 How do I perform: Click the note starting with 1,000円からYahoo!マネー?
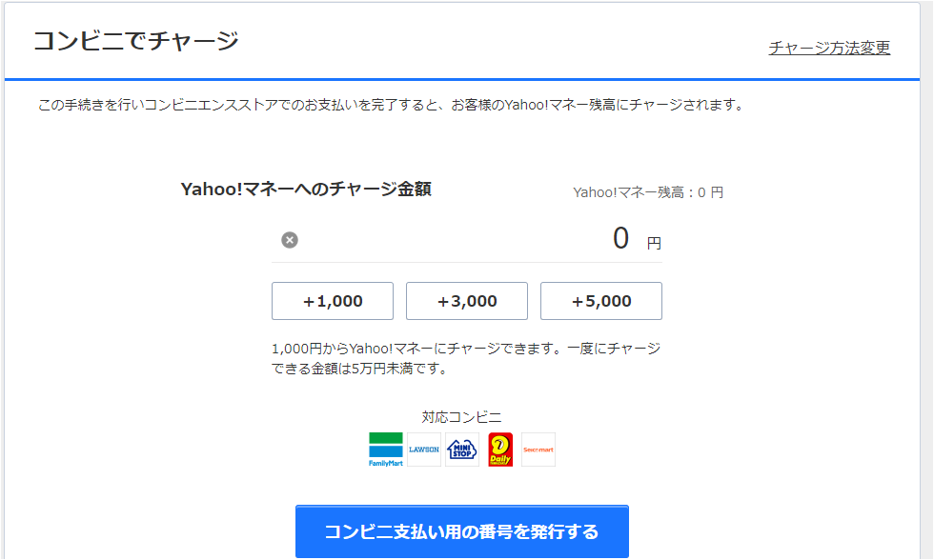(466, 358)
